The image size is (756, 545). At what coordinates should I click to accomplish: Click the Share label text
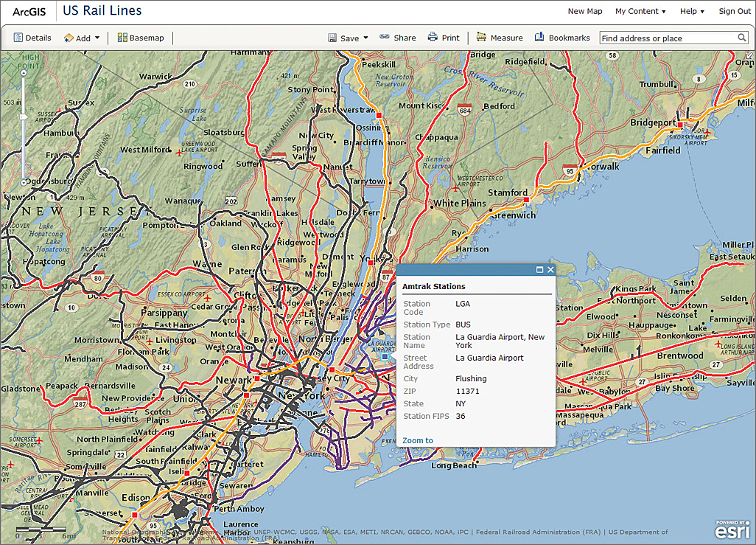tap(405, 38)
